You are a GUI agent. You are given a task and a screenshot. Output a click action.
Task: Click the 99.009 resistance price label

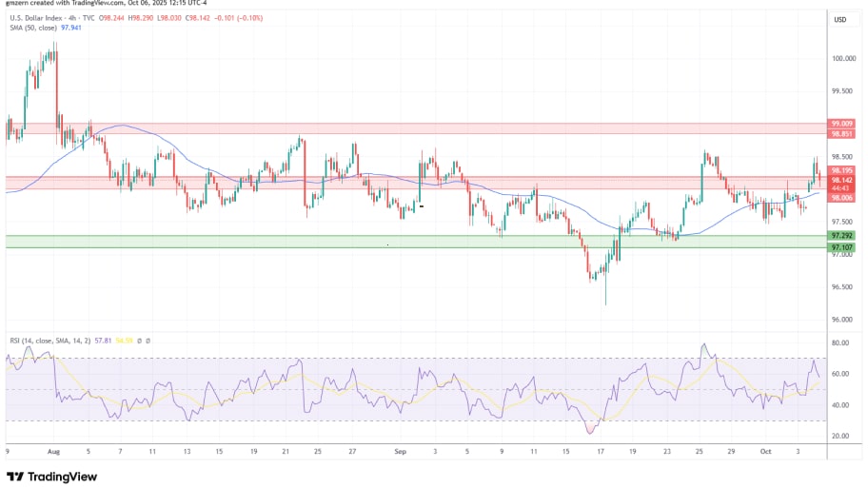click(841, 124)
